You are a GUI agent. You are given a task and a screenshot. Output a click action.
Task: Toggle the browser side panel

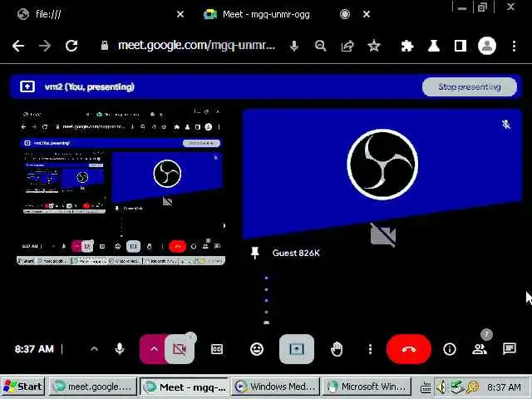[460, 46]
